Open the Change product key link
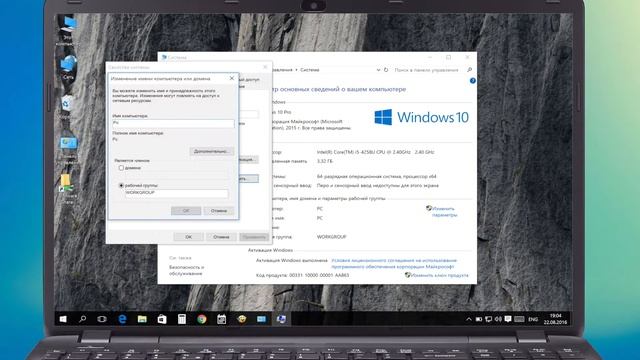 click(440, 275)
